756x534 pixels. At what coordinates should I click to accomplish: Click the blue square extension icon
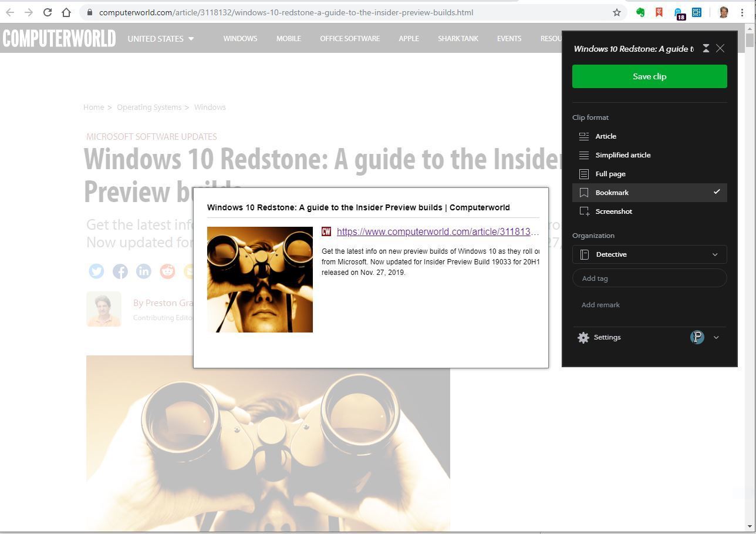pyautogui.click(x=697, y=12)
